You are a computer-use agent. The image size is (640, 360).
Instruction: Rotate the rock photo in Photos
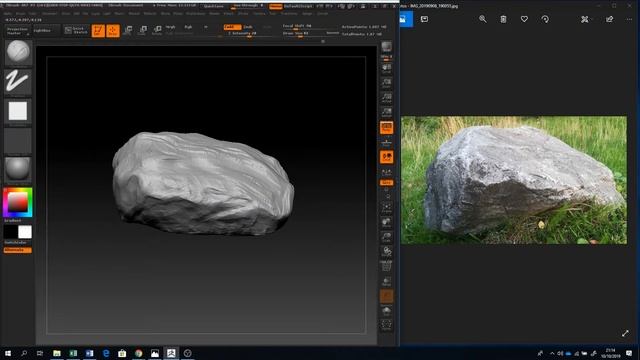(x=545, y=19)
